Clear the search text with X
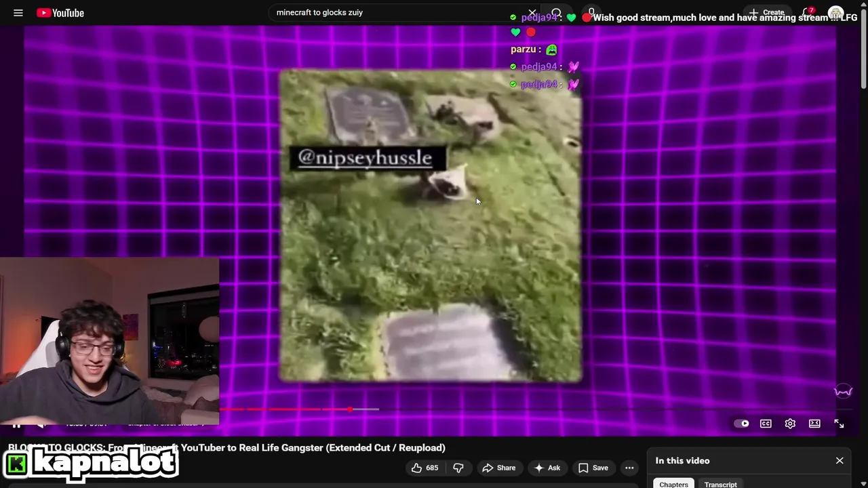 pos(532,13)
